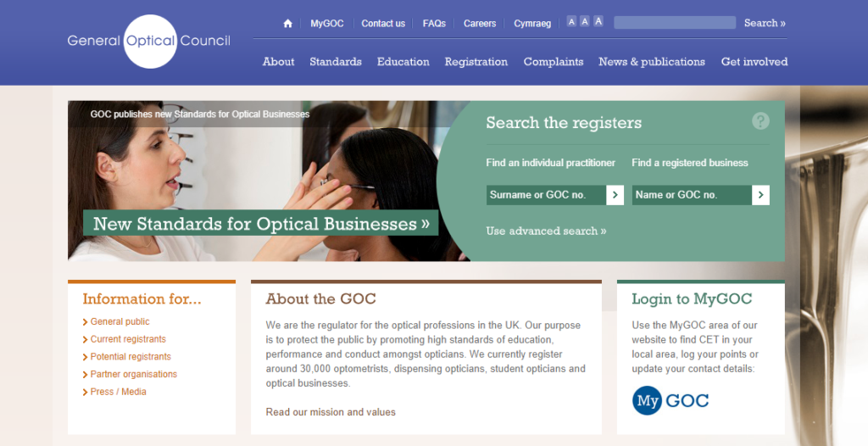Screen dimensions: 868x446
Task: Read our mission and values link
Action: [331, 412]
